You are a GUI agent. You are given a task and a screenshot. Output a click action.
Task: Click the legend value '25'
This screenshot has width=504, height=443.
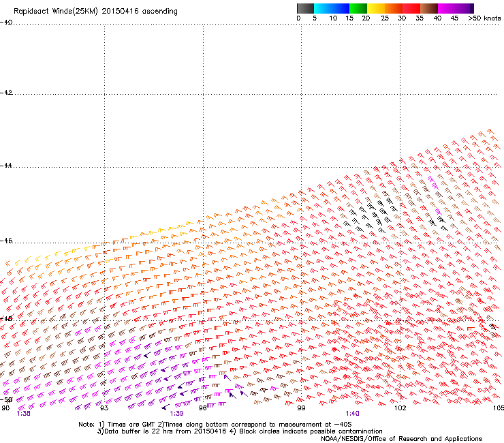(x=385, y=18)
